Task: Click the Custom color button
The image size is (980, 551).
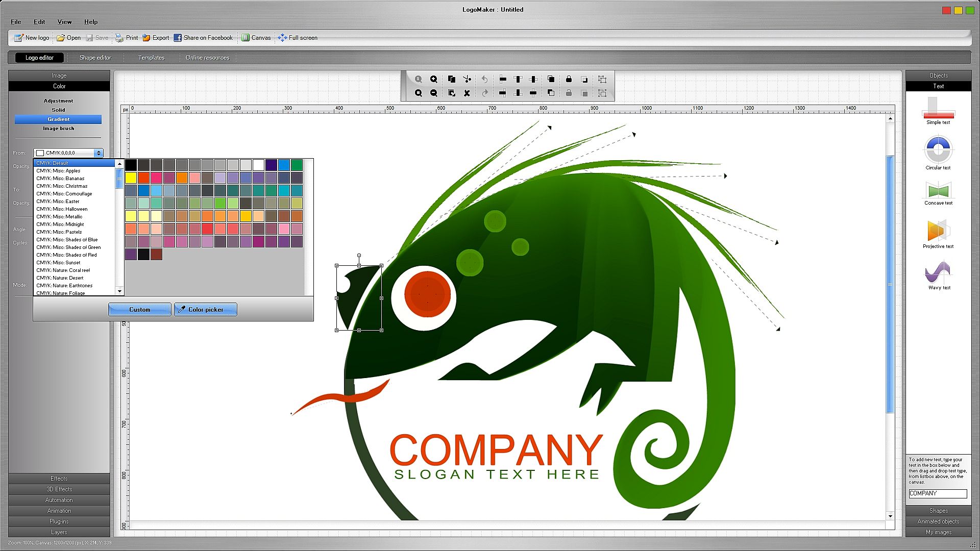Action: coord(139,310)
